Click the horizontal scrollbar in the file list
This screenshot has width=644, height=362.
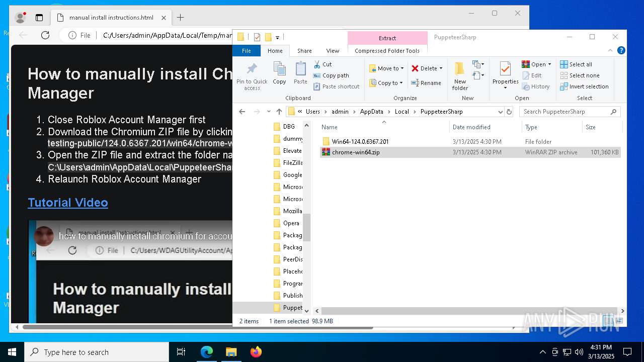pyautogui.click(x=469, y=311)
